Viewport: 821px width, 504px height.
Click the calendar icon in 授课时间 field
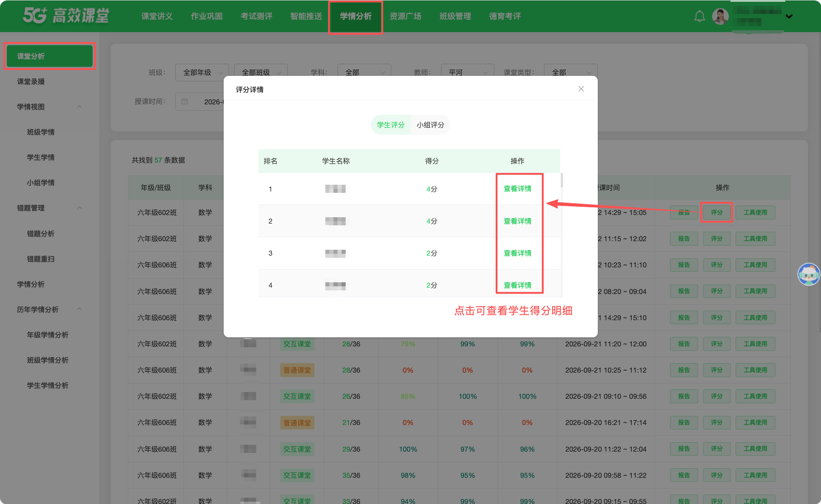(184, 102)
